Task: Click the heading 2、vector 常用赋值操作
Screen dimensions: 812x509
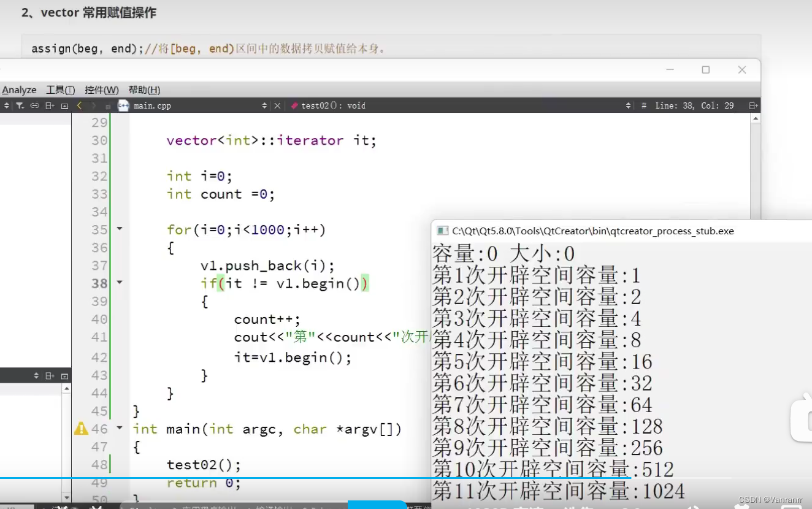Action: [89, 13]
